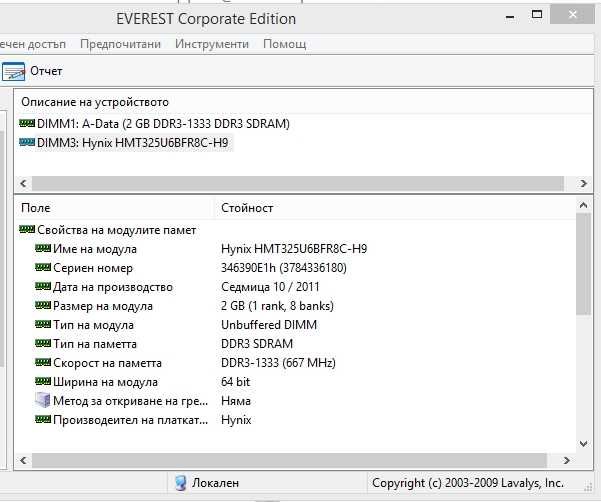
Task: Click the Размер на модула field
Action: (103, 306)
